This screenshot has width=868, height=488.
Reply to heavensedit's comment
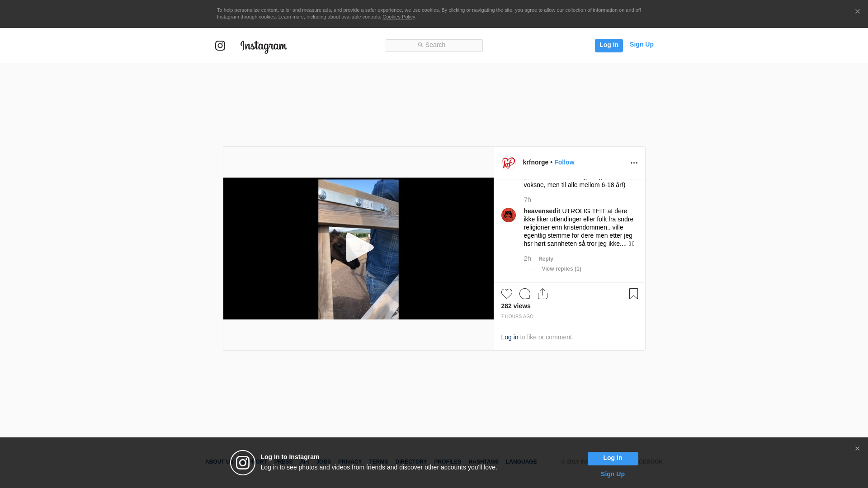(546, 259)
